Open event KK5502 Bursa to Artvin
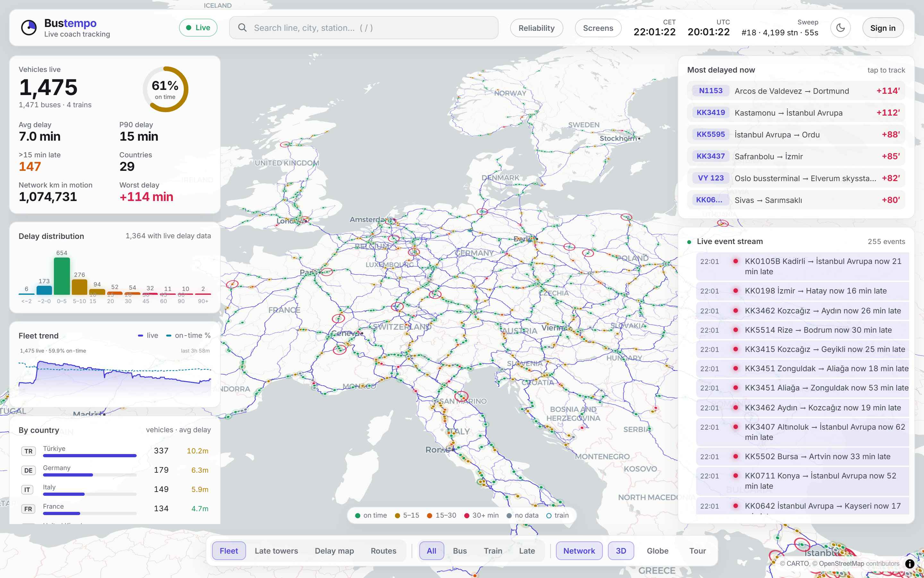 [803, 456]
